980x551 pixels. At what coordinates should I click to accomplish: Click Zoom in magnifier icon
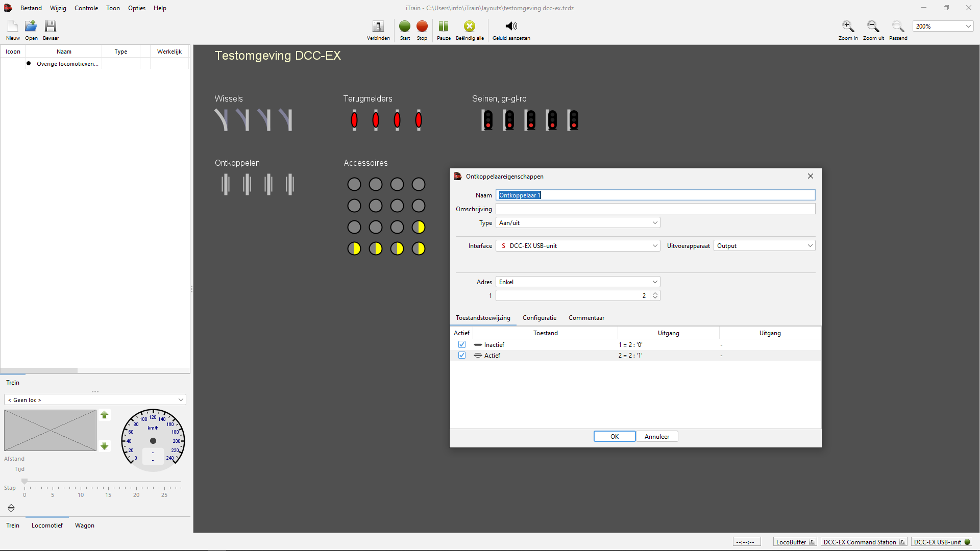(x=848, y=27)
